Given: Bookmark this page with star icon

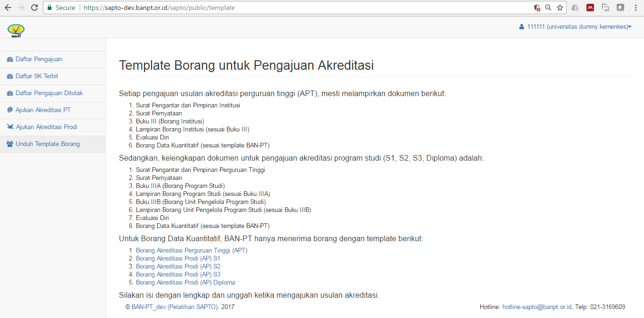Looking at the screenshot, I should coord(560,8).
